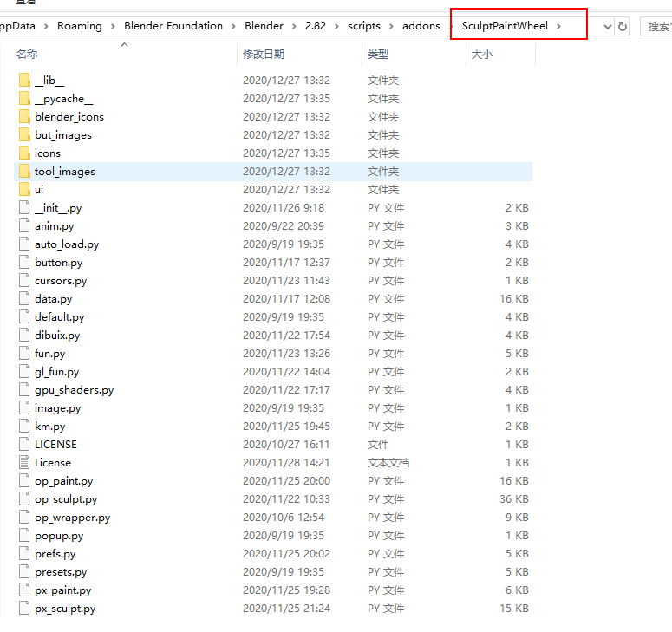Open the address bar history dropdown
This screenshot has height=632, width=672.
pyautogui.click(x=607, y=27)
